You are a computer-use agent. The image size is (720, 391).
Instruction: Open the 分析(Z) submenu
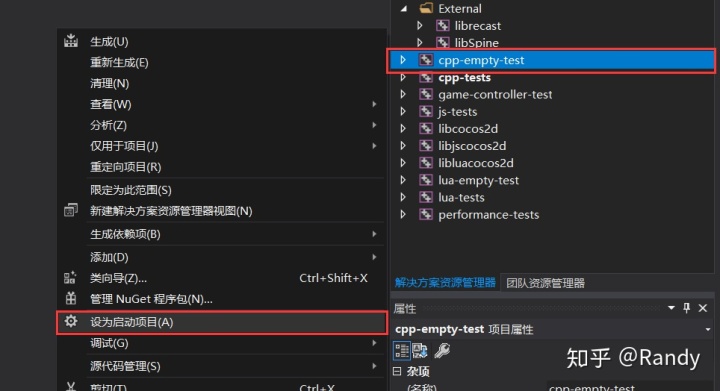[x=221, y=125]
